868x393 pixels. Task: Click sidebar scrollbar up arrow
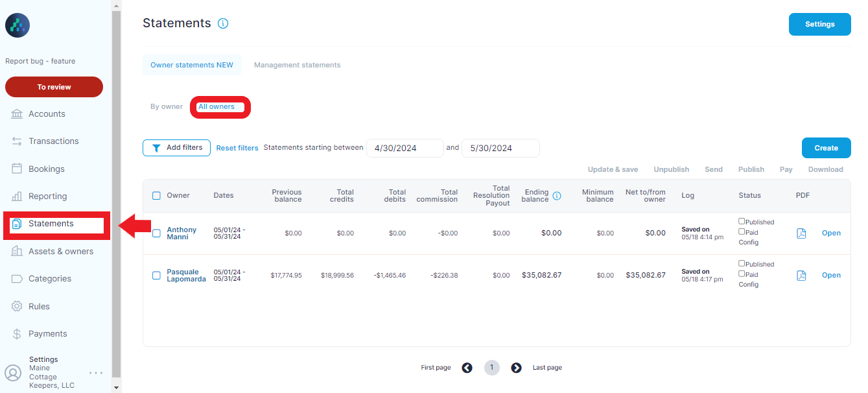[x=116, y=5]
